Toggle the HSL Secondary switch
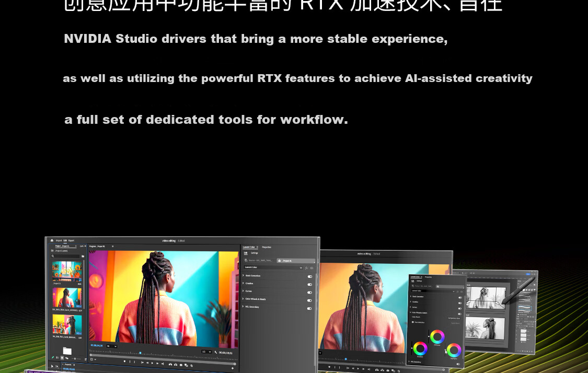The height and width of the screenshot is (373, 588). [310, 309]
